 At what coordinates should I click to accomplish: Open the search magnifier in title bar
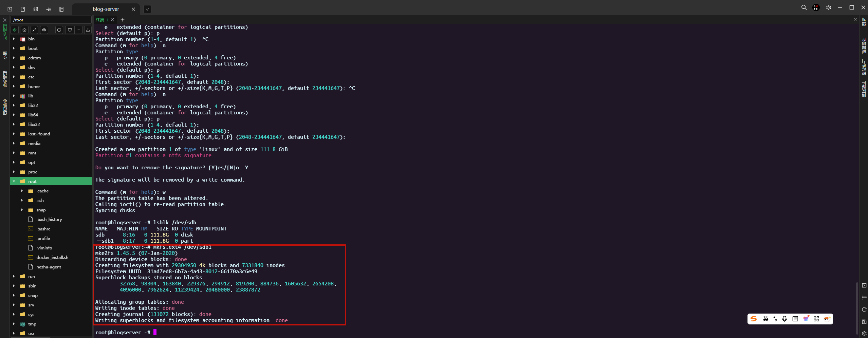(804, 7)
